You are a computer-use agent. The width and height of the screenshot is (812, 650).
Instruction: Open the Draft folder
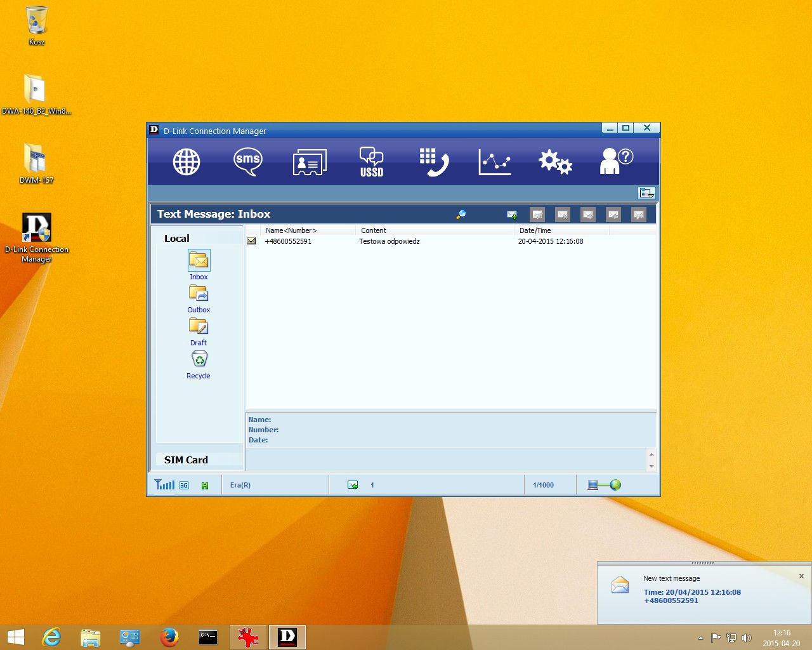tap(199, 332)
